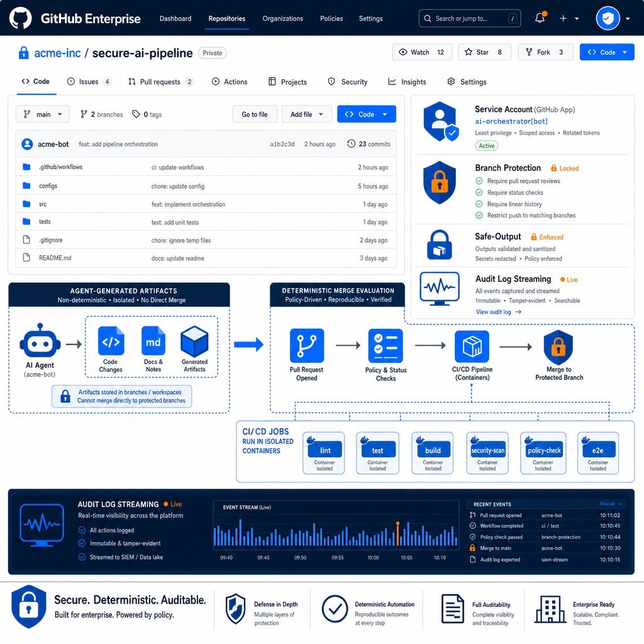Image resolution: width=644 pixels, height=644 pixels.
Task: Click the Fork button
Action: point(545,52)
